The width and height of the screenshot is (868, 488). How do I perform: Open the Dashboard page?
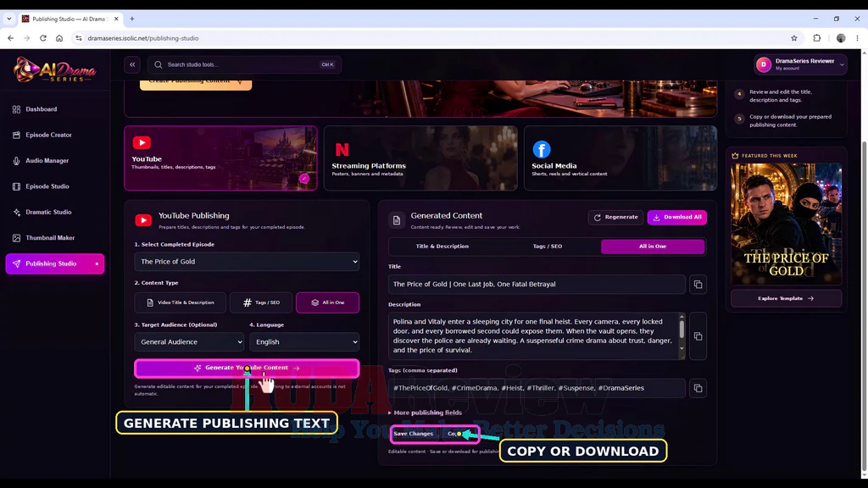[x=55, y=109]
